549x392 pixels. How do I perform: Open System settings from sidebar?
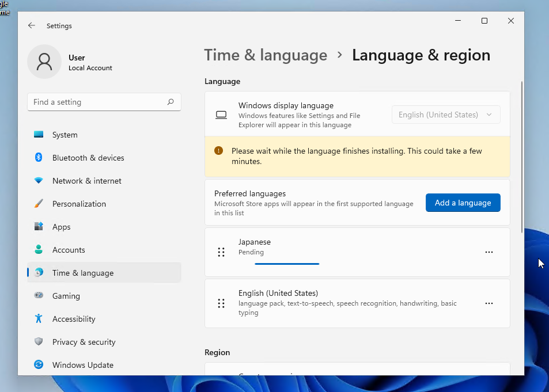click(65, 135)
